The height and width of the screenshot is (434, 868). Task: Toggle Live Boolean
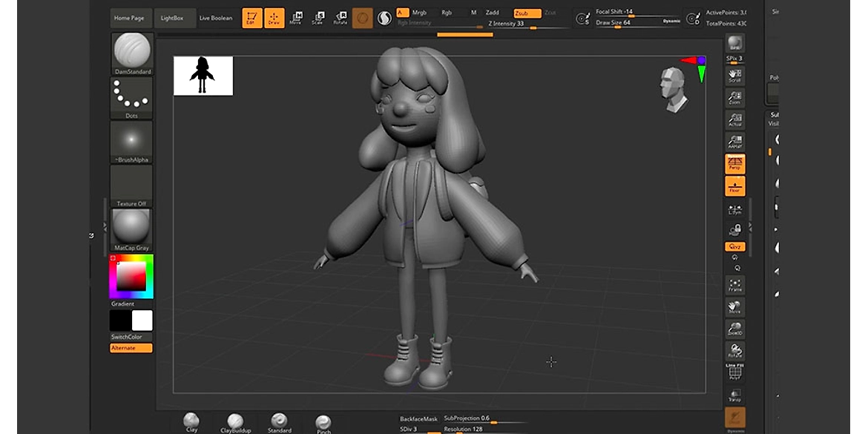[216, 18]
